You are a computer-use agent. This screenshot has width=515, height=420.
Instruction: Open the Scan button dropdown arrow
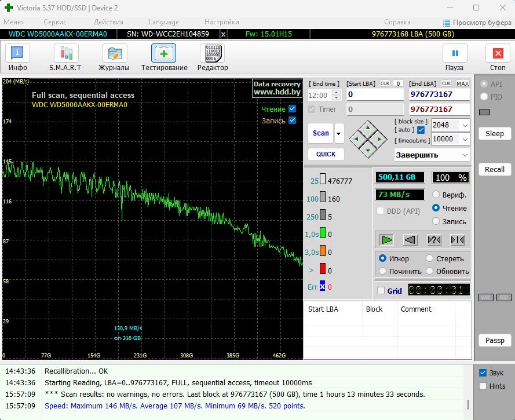pyautogui.click(x=339, y=133)
